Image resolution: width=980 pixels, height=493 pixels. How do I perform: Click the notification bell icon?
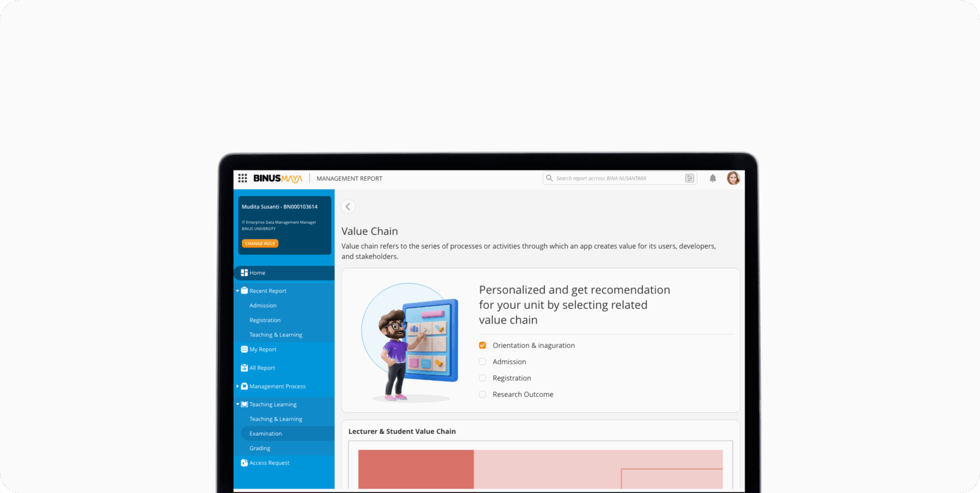click(x=713, y=178)
